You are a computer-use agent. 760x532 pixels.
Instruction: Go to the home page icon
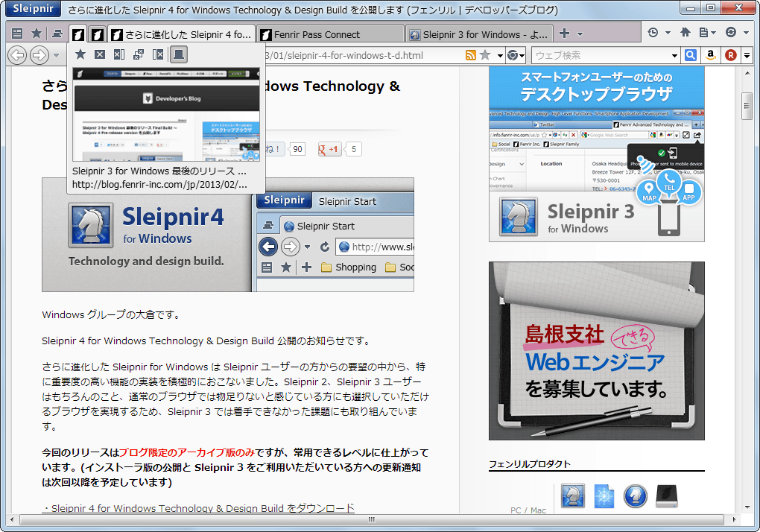click(x=685, y=33)
